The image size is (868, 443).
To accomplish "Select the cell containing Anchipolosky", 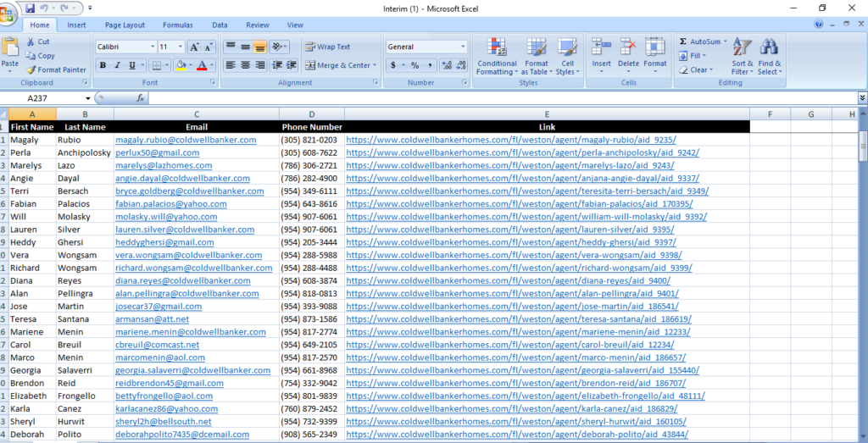I will 84,152.
